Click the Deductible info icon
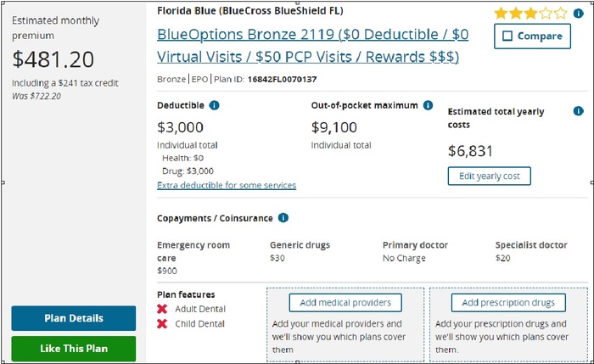The image size is (594, 364). pos(214,106)
